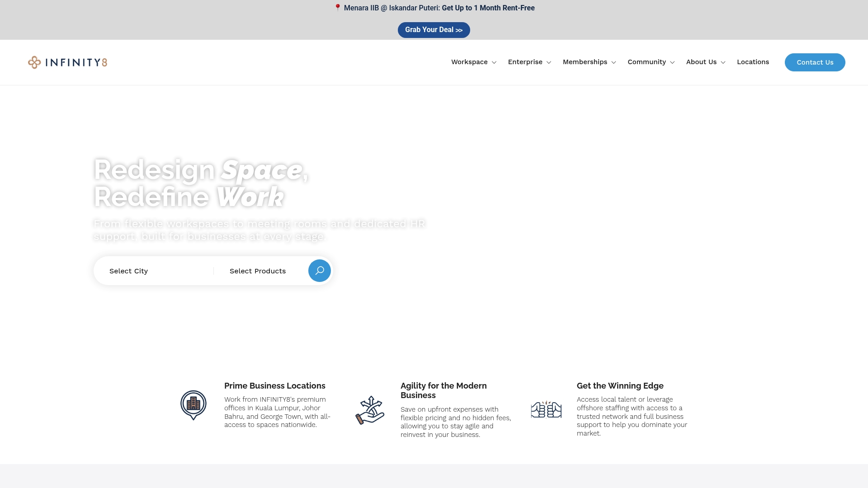Click the Agility hand-with-arrows icon
Screen dimensions: 868x488
click(x=370, y=410)
